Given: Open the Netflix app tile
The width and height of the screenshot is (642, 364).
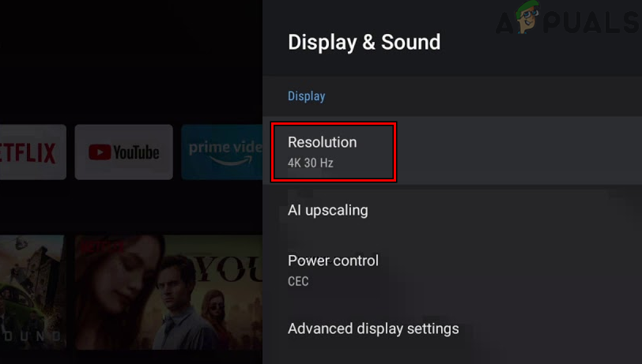Looking at the screenshot, I should pyautogui.click(x=30, y=152).
